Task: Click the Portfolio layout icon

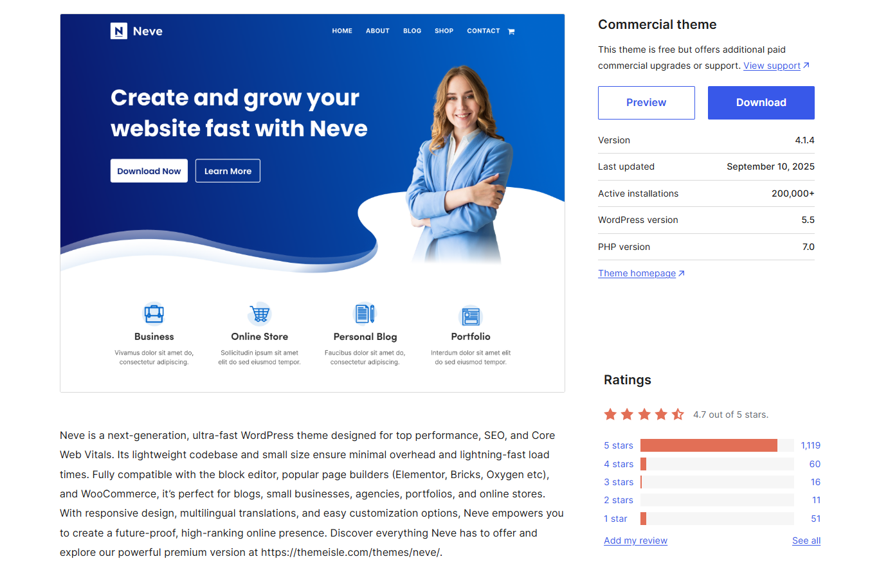Action: tap(471, 316)
